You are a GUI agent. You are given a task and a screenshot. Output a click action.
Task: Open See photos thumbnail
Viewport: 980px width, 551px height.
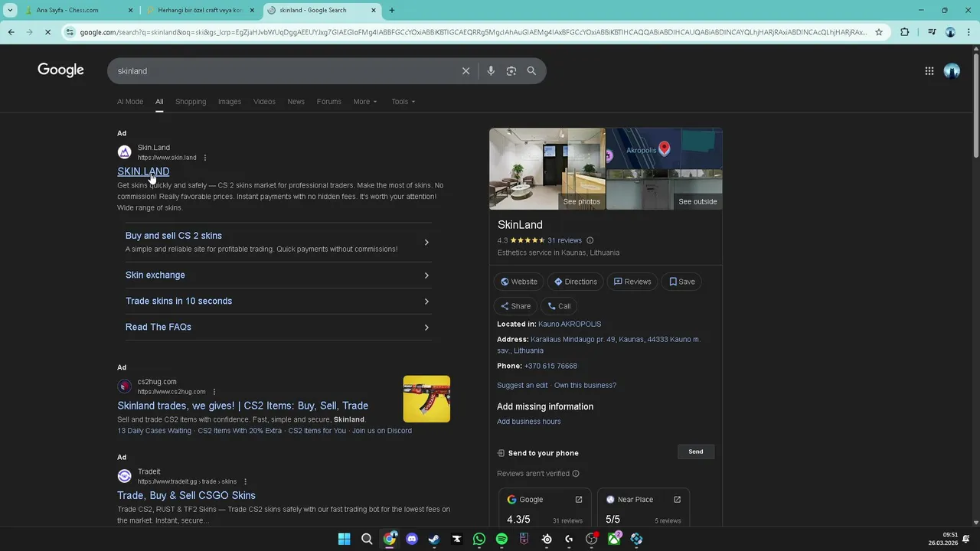click(547, 168)
